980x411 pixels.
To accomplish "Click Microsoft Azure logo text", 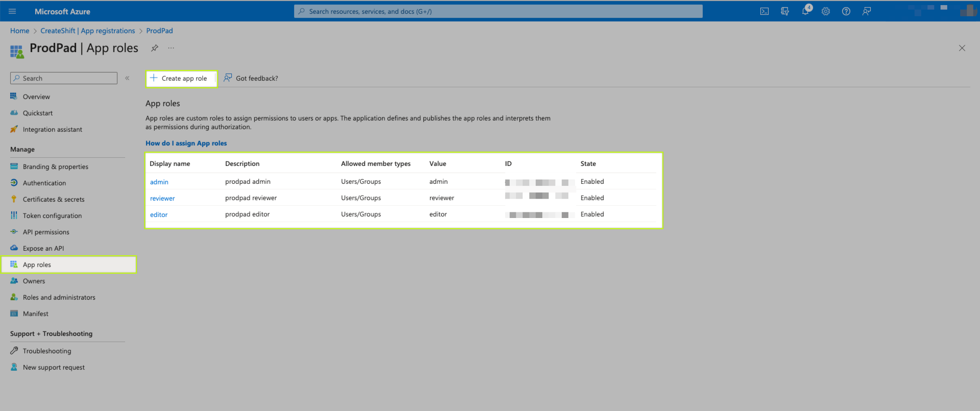I will click(x=62, y=11).
